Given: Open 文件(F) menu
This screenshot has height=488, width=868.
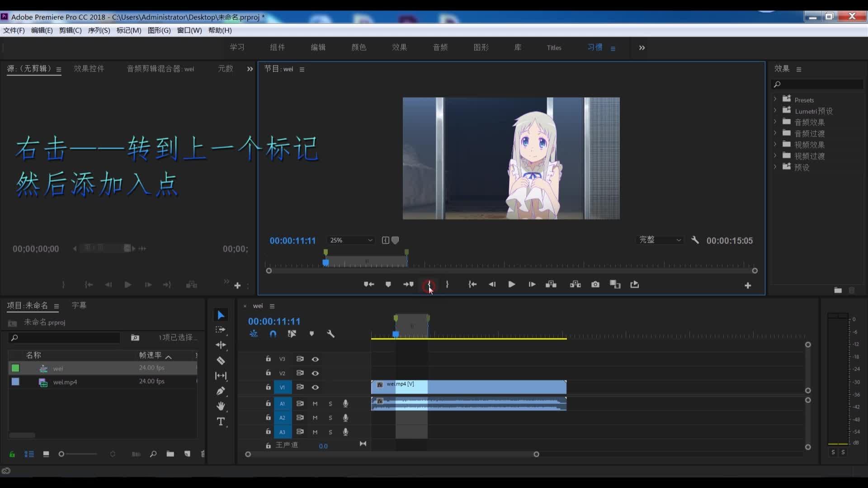Looking at the screenshot, I should click(x=14, y=30).
